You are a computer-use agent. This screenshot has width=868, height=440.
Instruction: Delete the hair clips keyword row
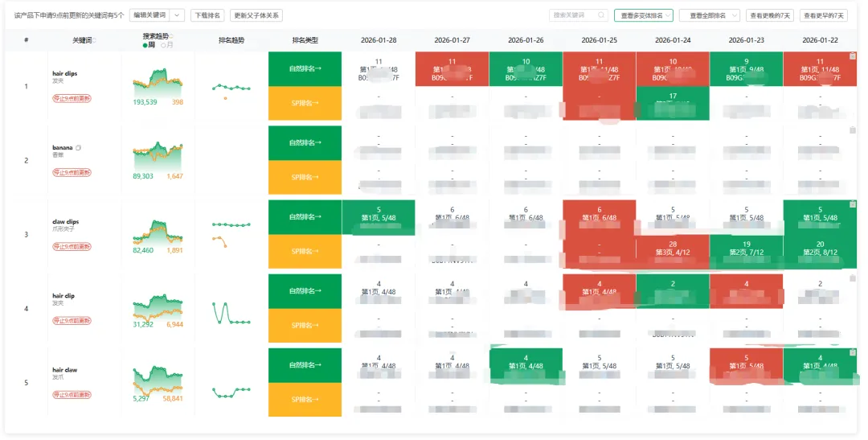pos(853,56)
